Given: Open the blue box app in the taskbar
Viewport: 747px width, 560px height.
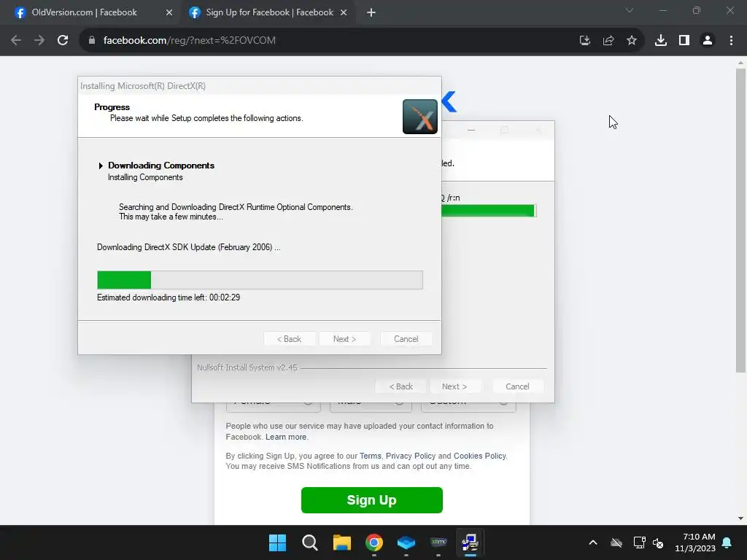Looking at the screenshot, I should pyautogui.click(x=406, y=542).
